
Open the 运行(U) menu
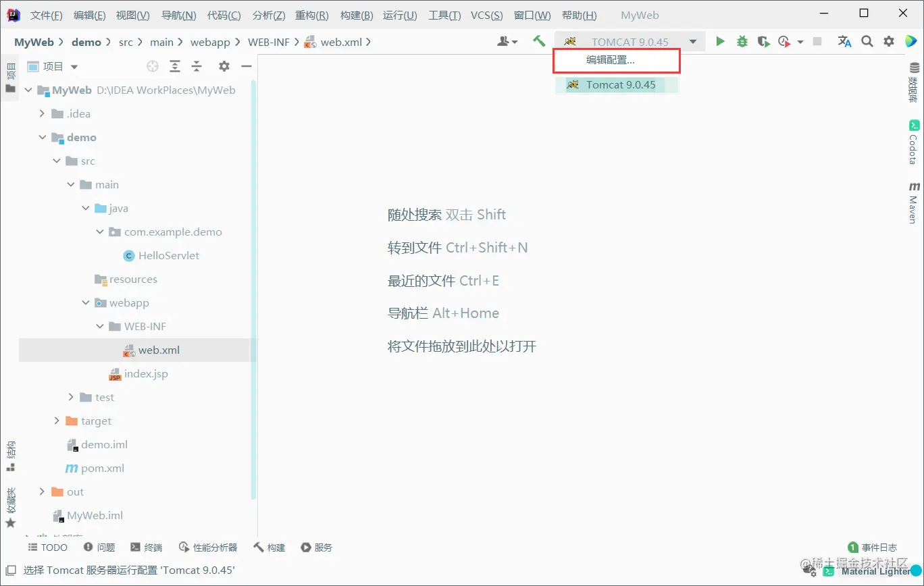(x=400, y=16)
